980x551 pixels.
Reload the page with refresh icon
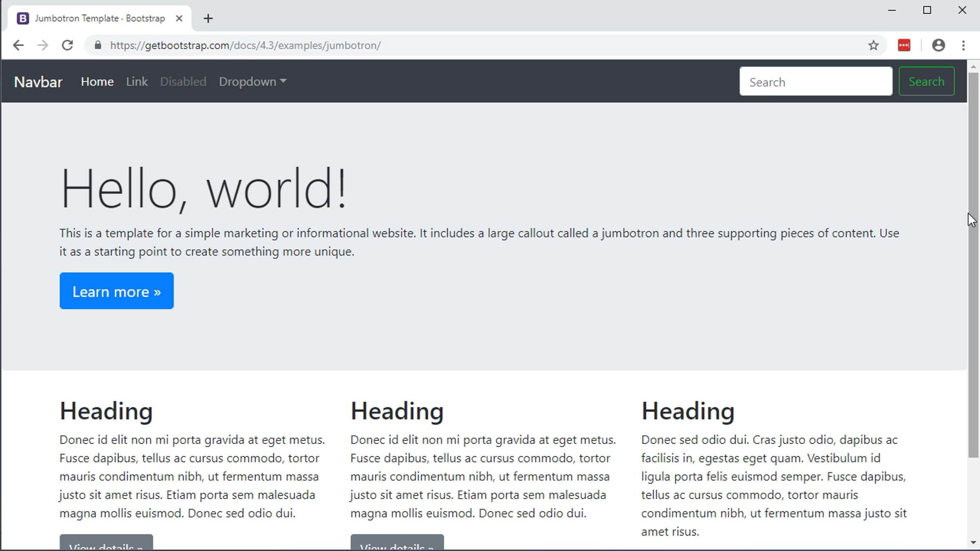pyautogui.click(x=67, y=45)
